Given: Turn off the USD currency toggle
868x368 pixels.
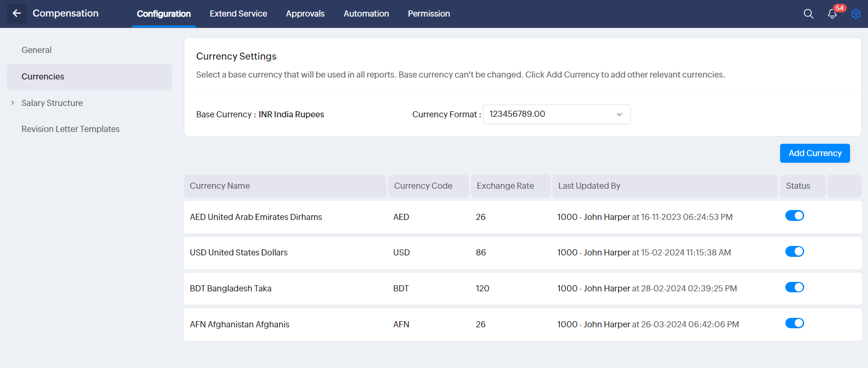Looking at the screenshot, I should (794, 252).
